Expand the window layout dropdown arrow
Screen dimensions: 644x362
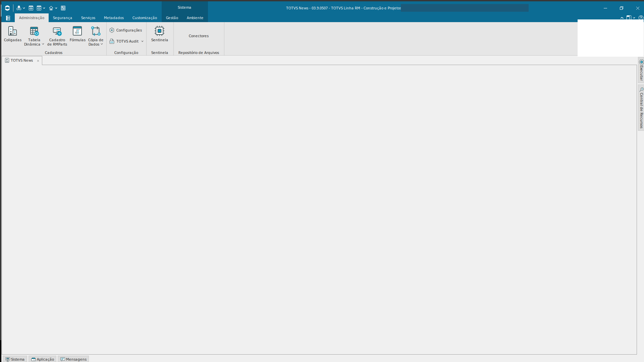click(634, 18)
